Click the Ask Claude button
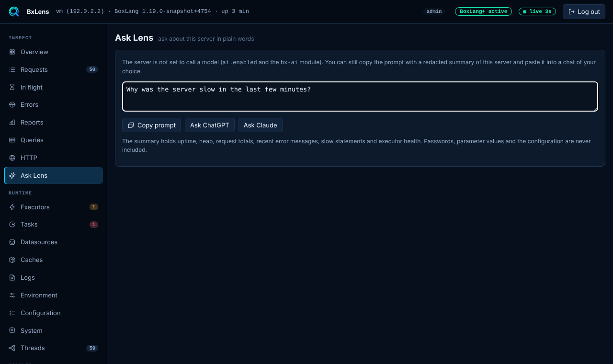Screen dimensions: 613x364 [261, 125]
